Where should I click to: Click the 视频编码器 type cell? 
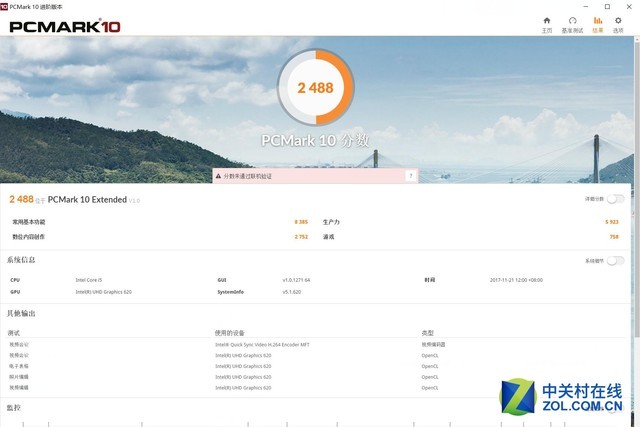[x=433, y=345]
